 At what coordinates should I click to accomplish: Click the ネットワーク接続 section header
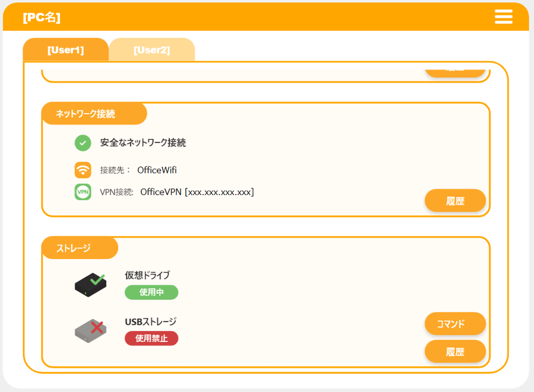[x=86, y=114]
